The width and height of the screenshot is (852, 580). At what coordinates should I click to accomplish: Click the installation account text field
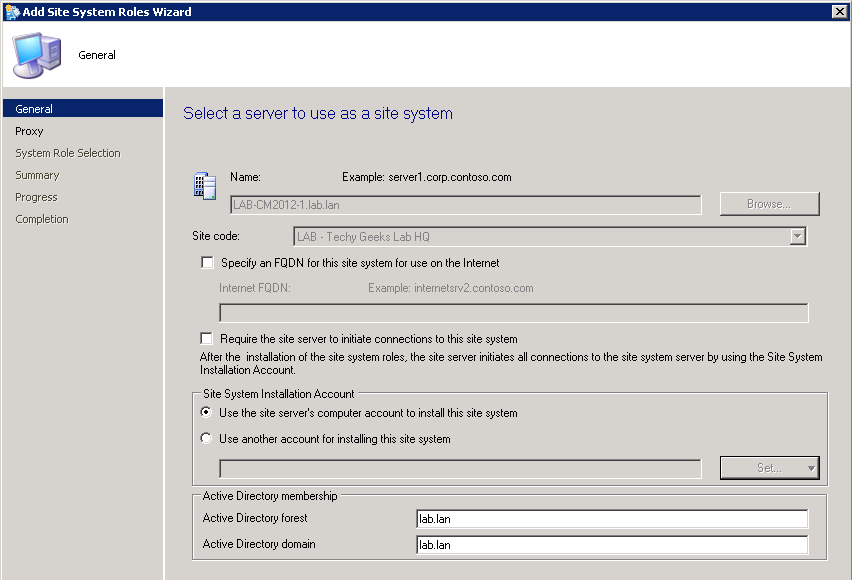(x=460, y=469)
